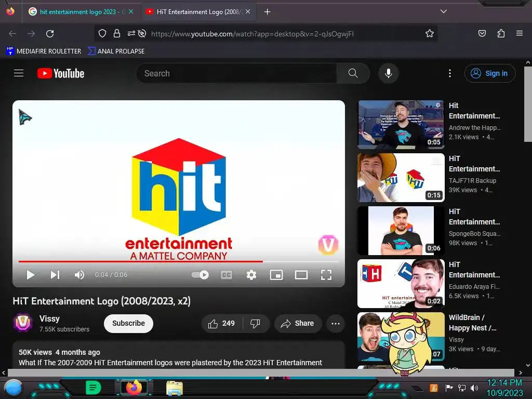Screen dimensions: 532x399
Task: Open the Action Center flag icon
Action: tap(449, 388)
